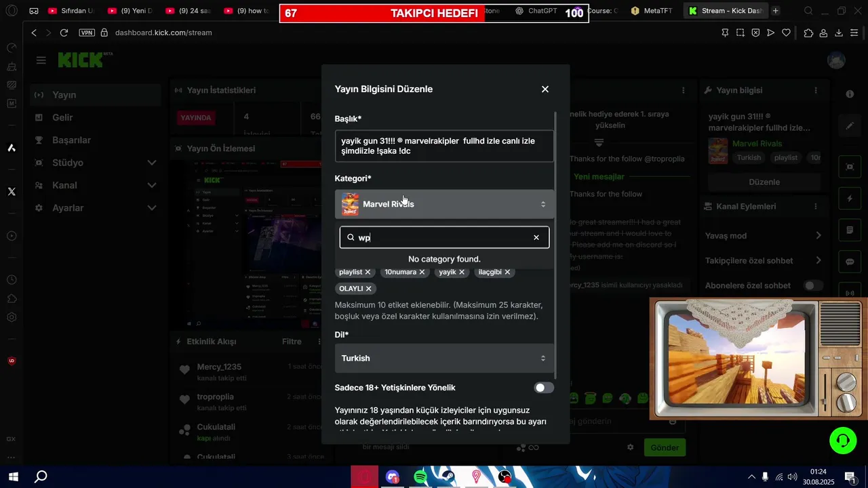
Task: Click the Başlık title text field
Action: tap(445, 146)
